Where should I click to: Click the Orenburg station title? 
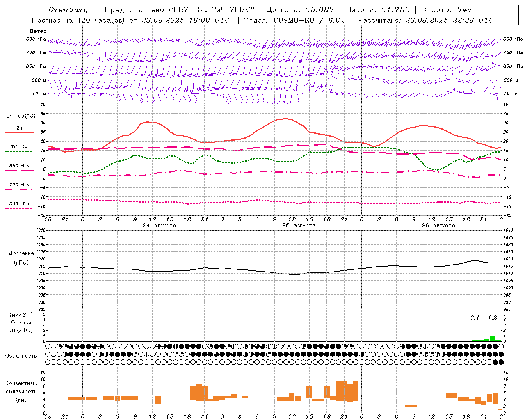coord(68,10)
